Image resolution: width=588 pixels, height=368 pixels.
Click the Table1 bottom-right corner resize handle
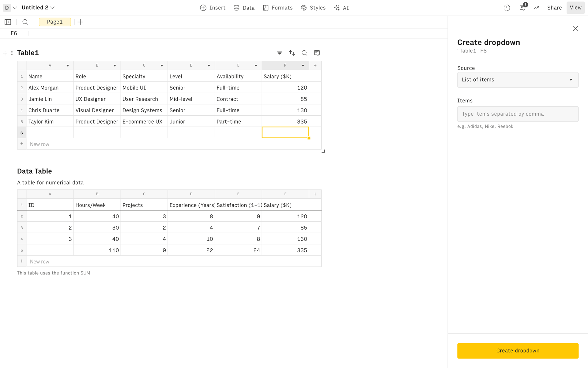pos(323,151)
